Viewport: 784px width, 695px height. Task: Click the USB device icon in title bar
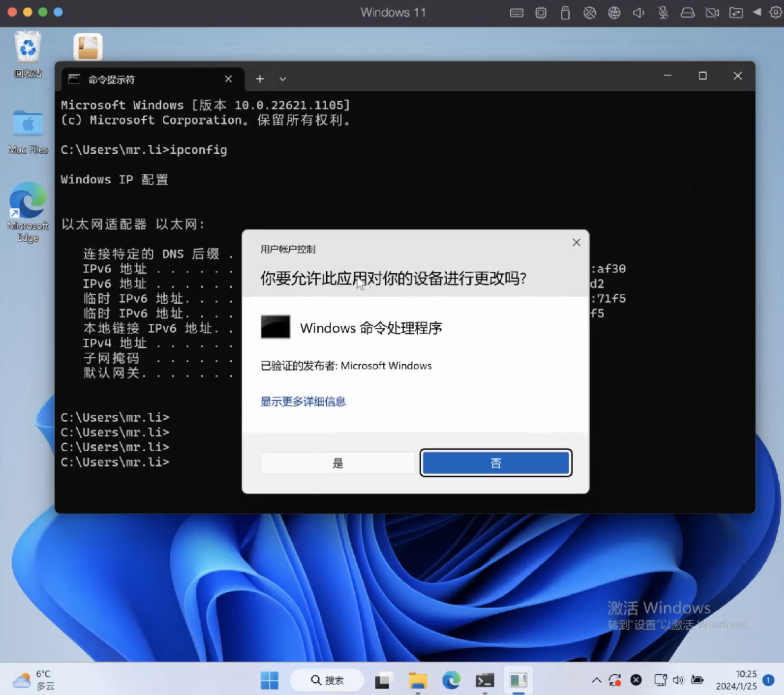pyautogui.click(x=565, y=13)
